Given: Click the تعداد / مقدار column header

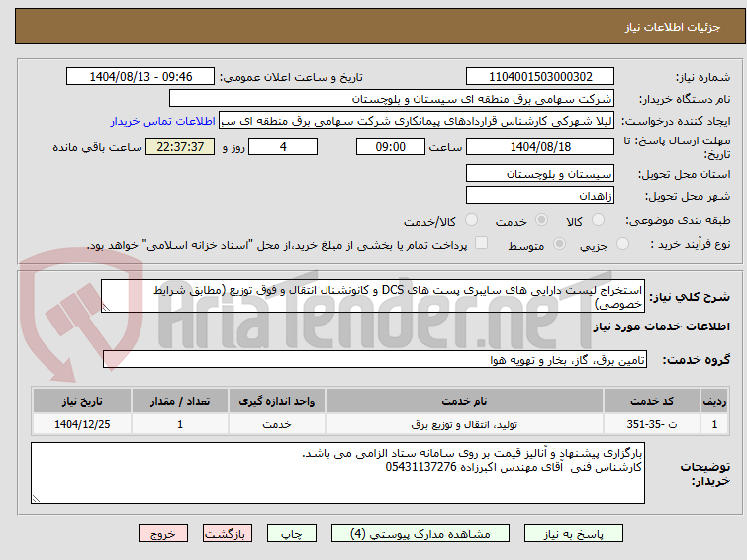Looking at the screenshot, I should point(180,401).
